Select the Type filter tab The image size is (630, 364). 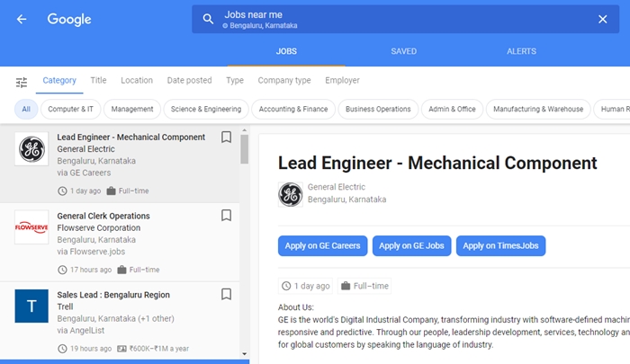(235, 80)
